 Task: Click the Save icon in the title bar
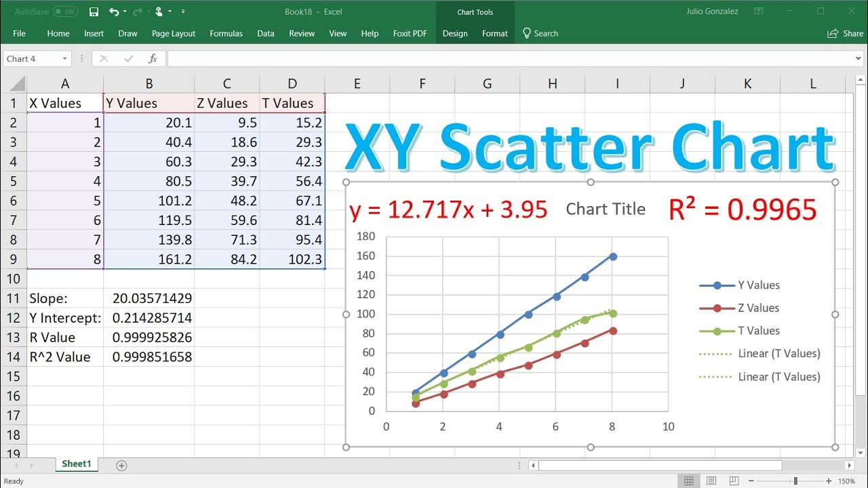point(94,12)
